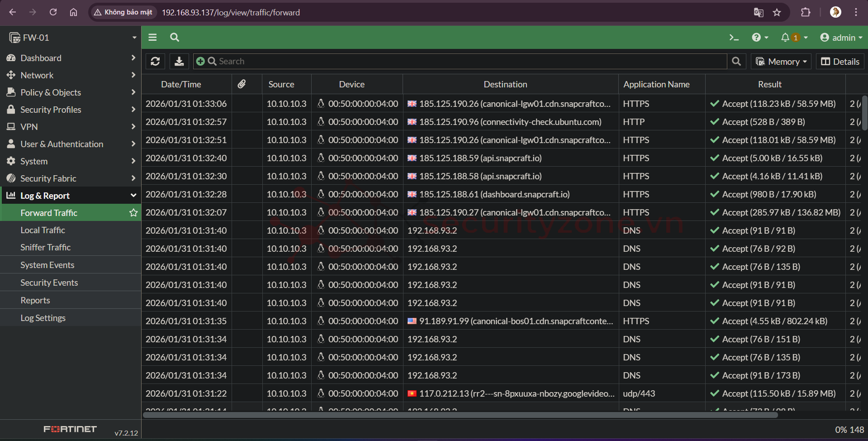Image resolution: width=868 pixels, height=441 pixels.
Task: Open the Local Traffic log page
Action: (x=43, y=230)
